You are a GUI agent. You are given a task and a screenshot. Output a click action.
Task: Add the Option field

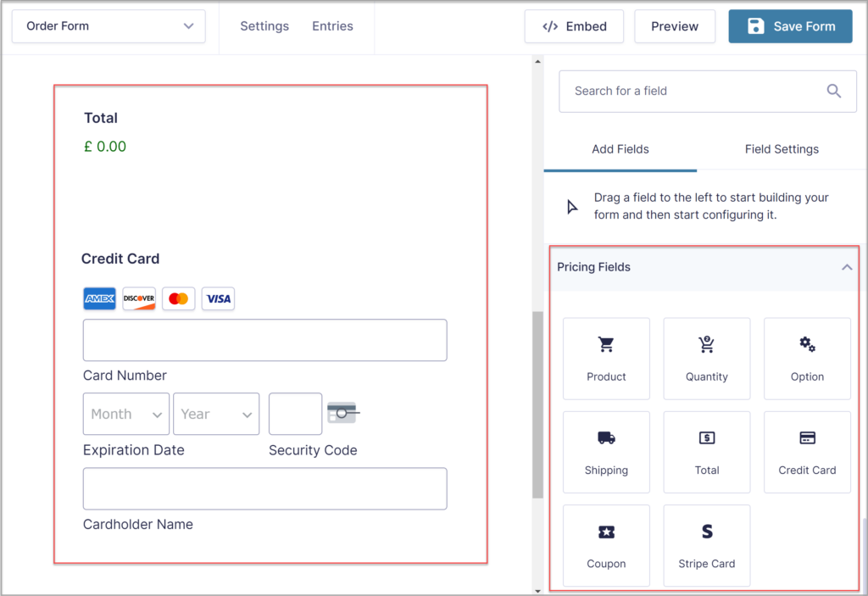(x=806, y=358)
